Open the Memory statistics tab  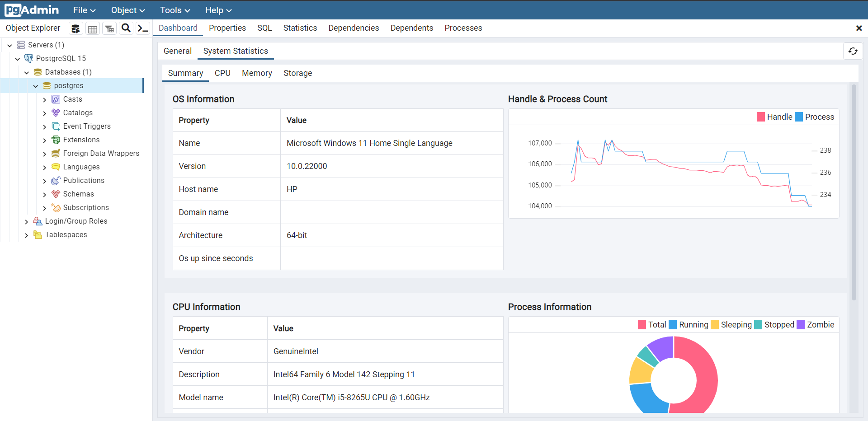point(257,73)
